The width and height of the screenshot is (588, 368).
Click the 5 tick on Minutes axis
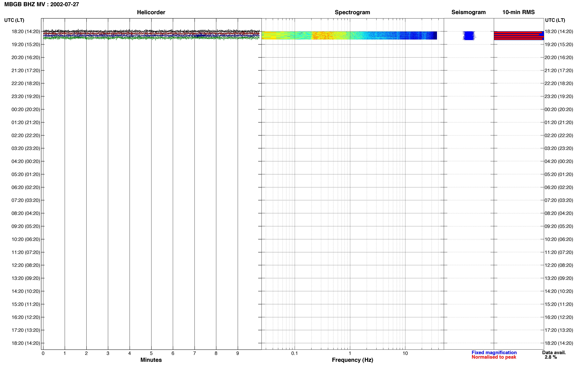click(151, 353)
